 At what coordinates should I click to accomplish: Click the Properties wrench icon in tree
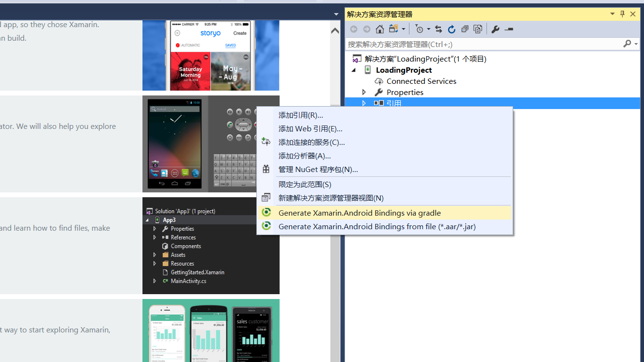379,92
